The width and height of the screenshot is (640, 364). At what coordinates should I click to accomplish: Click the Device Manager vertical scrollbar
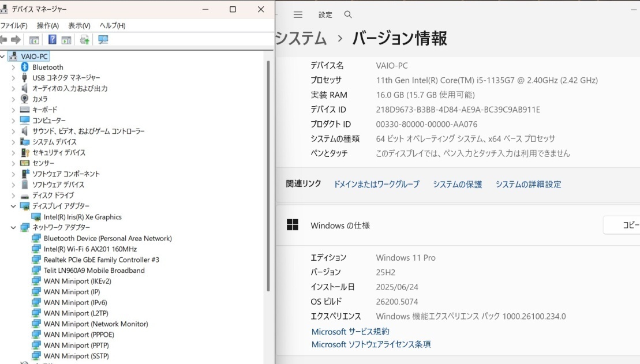click(268, 173)
